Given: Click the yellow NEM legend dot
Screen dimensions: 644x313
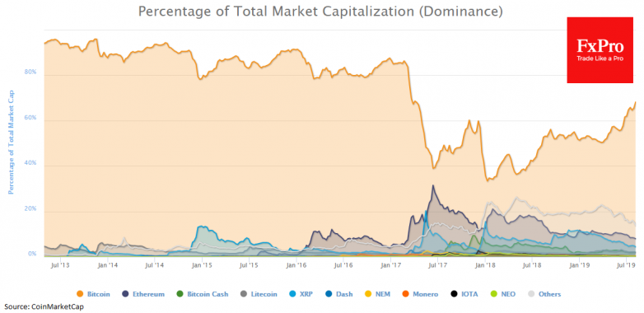Looking at the screenshot, I should point(368,294).
